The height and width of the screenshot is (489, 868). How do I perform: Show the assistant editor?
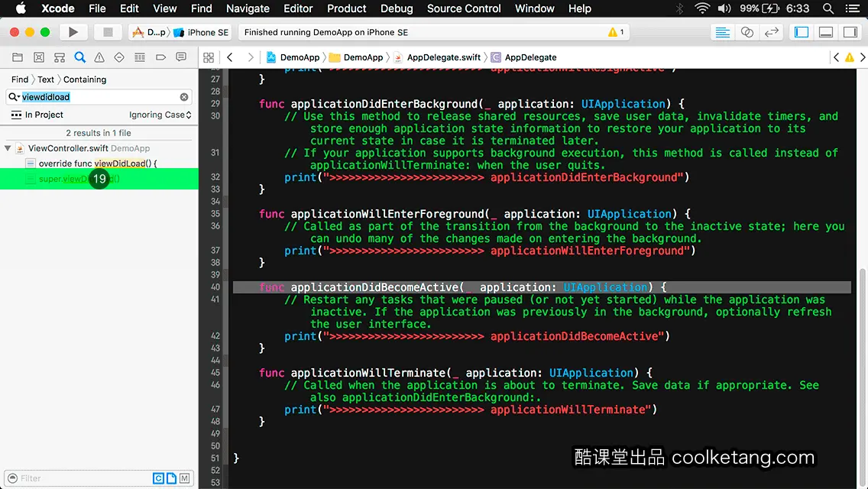point(747,32)
